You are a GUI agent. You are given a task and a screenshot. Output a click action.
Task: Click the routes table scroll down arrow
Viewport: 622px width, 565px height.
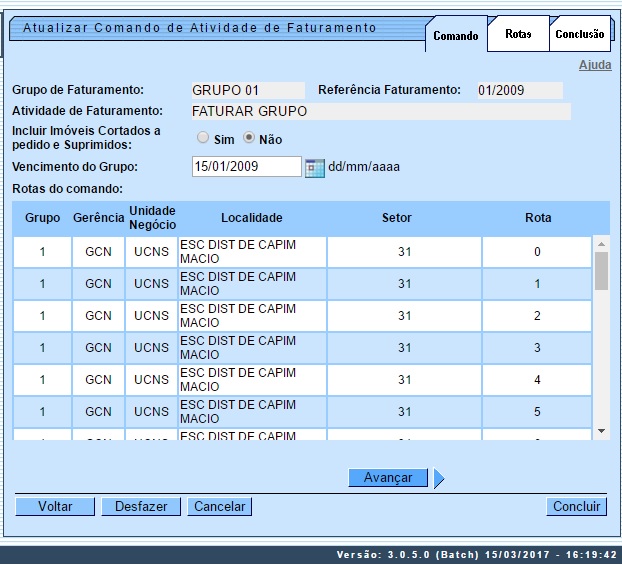[x=601, y=430]
